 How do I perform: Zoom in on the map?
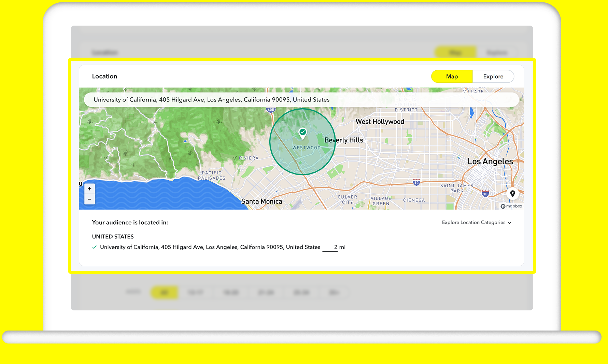point(89,189)
